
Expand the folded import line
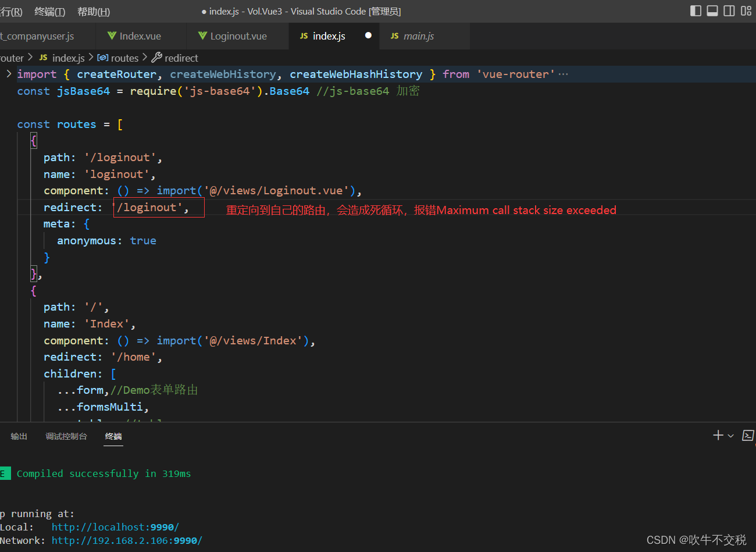pyautogui.click(x=9, y=74)
